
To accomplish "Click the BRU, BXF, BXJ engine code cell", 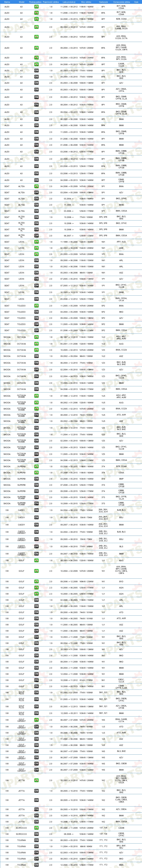I will (x=121, y=846).
